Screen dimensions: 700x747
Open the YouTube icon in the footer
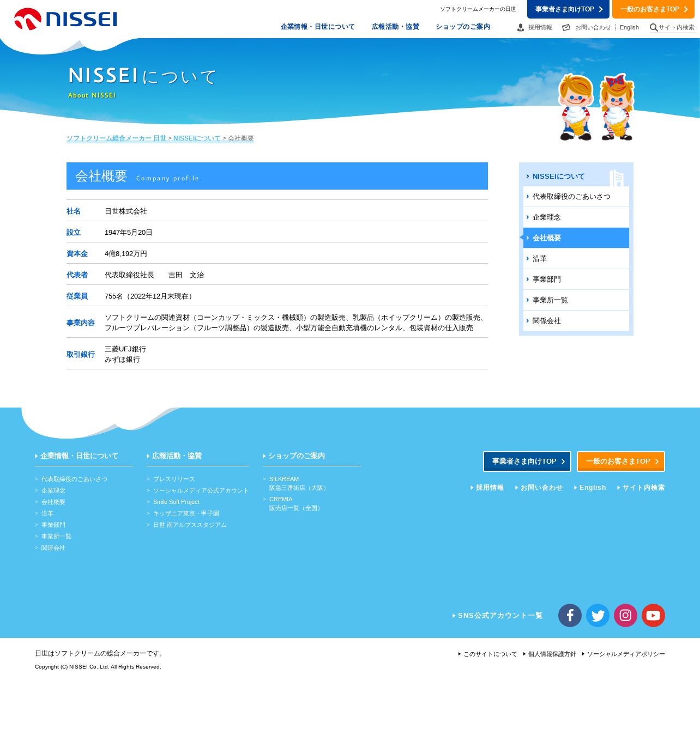point(653,616)
